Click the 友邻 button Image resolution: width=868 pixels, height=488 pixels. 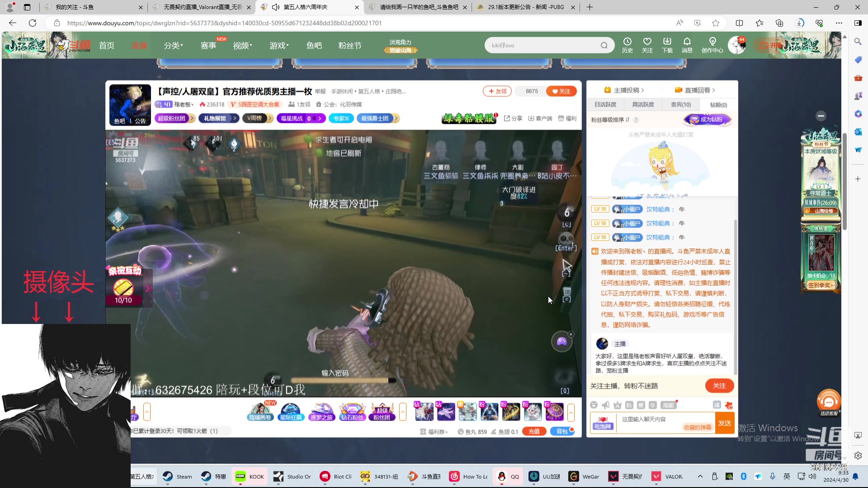click(x=497, y=91)
